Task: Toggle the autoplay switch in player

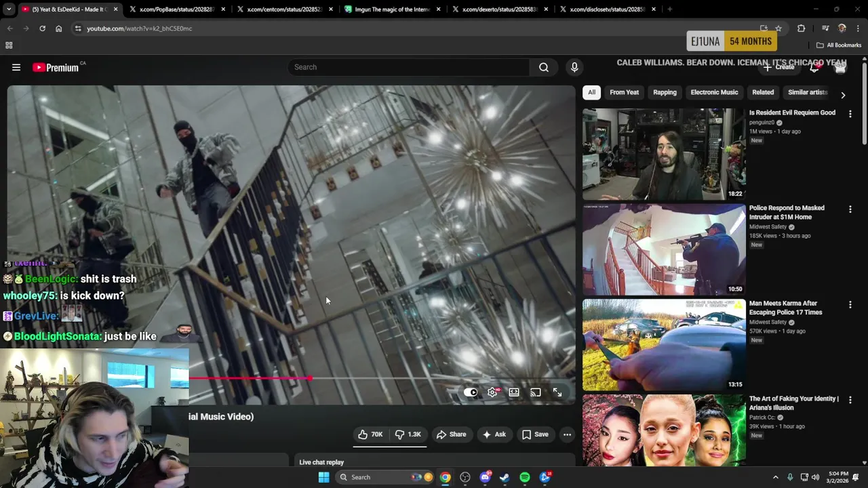Action: point(471,392)
